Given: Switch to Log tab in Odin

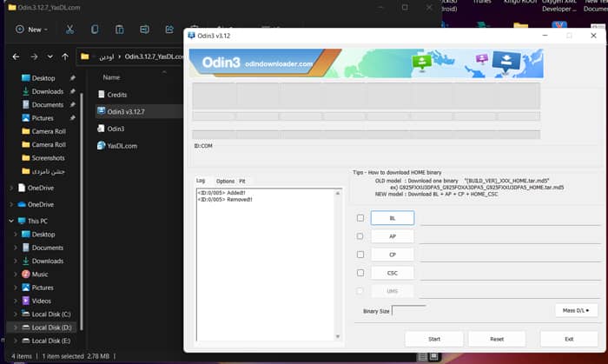Looking at the screenshot, I should point(201,181).
